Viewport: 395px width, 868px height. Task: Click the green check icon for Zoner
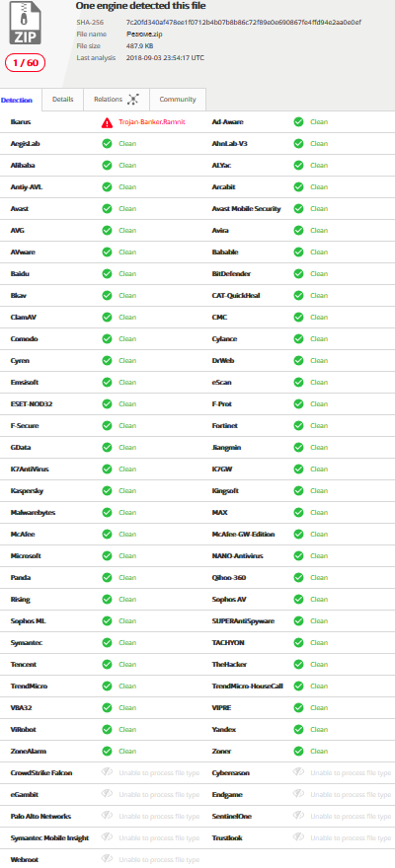tap(298, 752)
